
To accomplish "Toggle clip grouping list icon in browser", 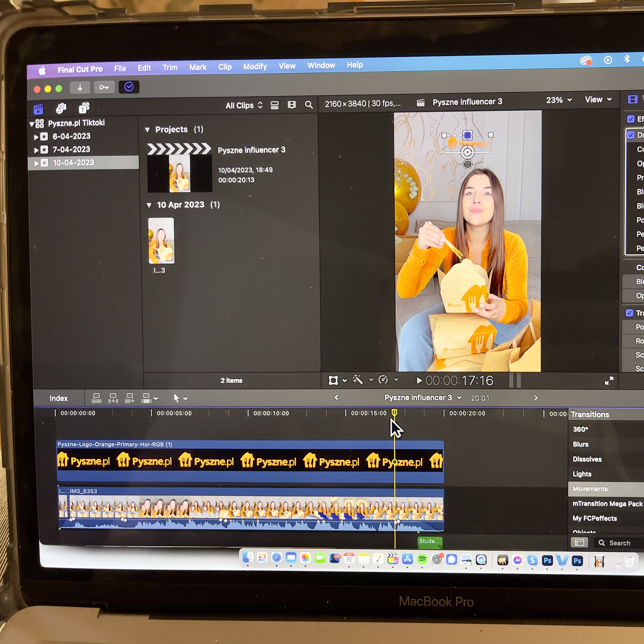I will [275, 105].
